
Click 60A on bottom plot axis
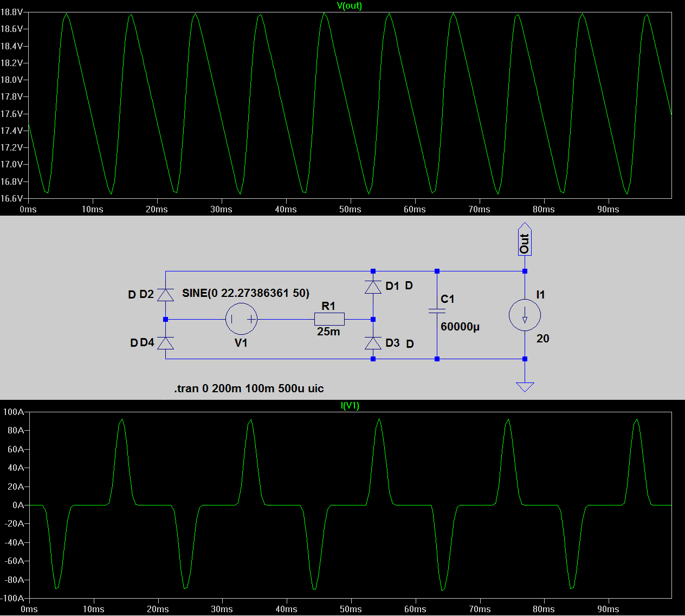coord(16,449)
